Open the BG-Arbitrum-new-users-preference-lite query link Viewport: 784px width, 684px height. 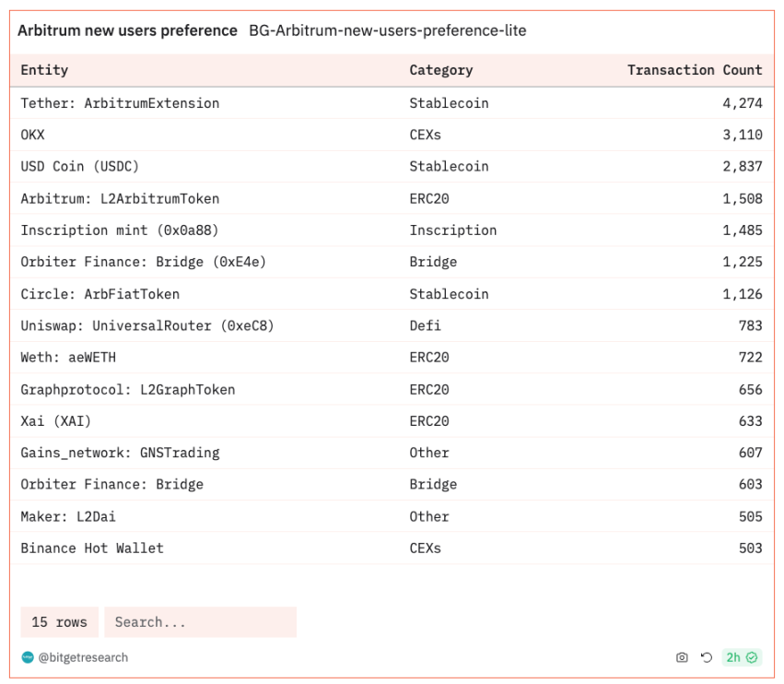[388, 30]
